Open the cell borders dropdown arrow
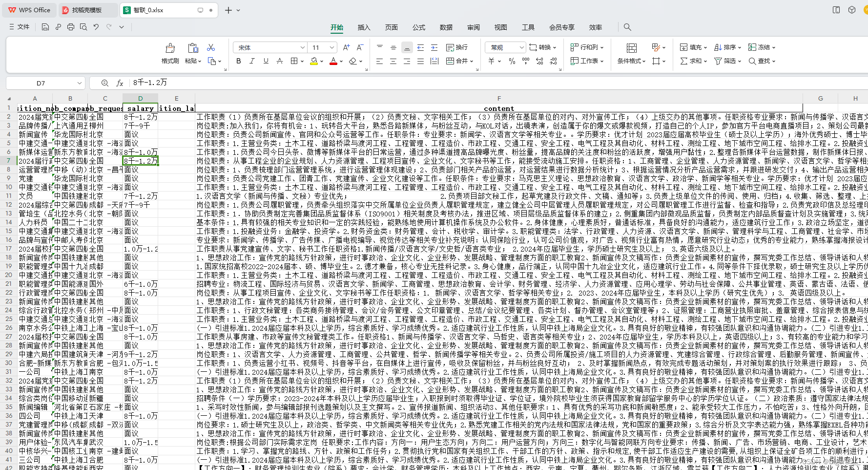Screen dimensions: 868x470 (302, 62)
